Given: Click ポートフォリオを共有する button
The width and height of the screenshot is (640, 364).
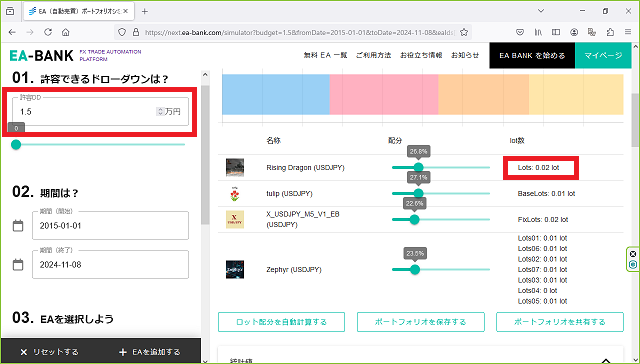Looking at the screenshot, I should [x=560, y=322].
